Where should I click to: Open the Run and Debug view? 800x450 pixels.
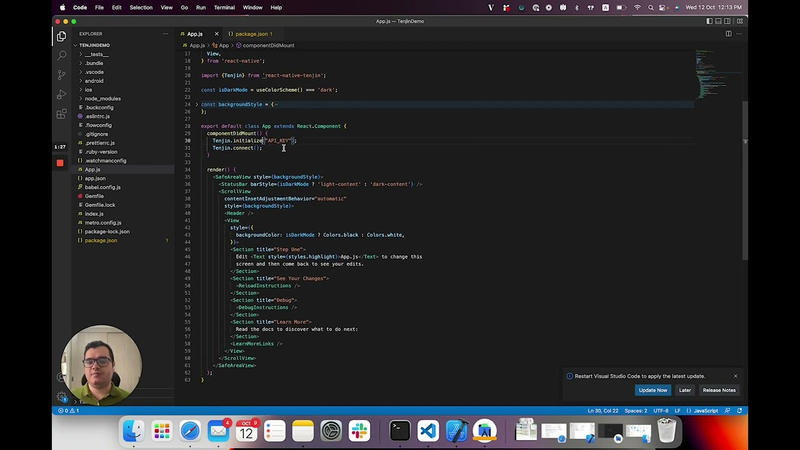62,94
